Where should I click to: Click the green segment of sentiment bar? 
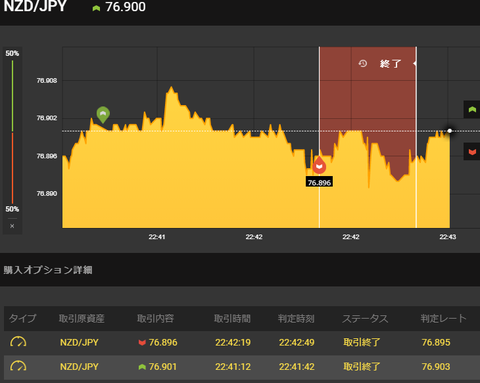tap(13, 96)
